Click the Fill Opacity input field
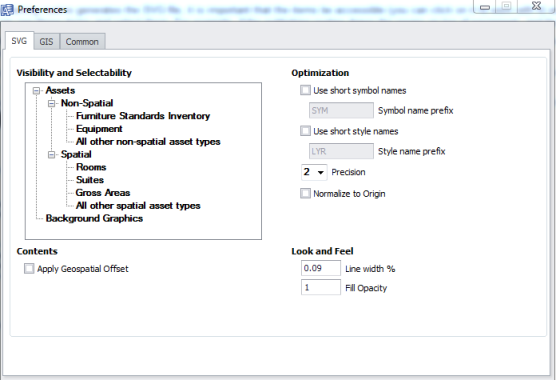Viewport: 556px width, 380px height. 321,287
